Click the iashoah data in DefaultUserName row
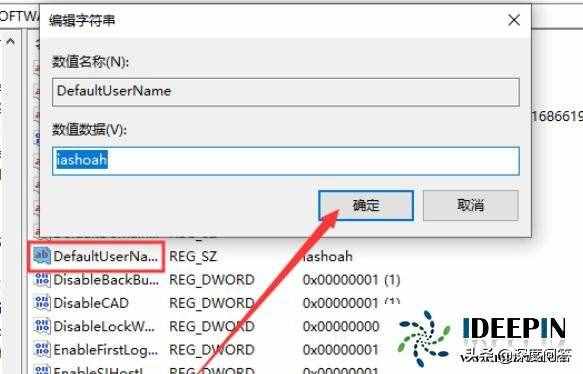This screenshot has width=583, height=374. (x=328, y=256)
